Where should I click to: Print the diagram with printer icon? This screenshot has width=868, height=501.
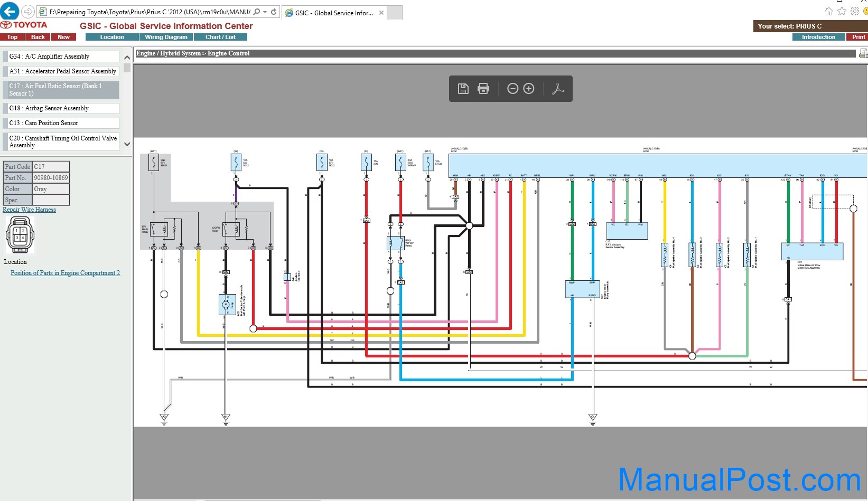pyautogui.click(x=483, y=89)
